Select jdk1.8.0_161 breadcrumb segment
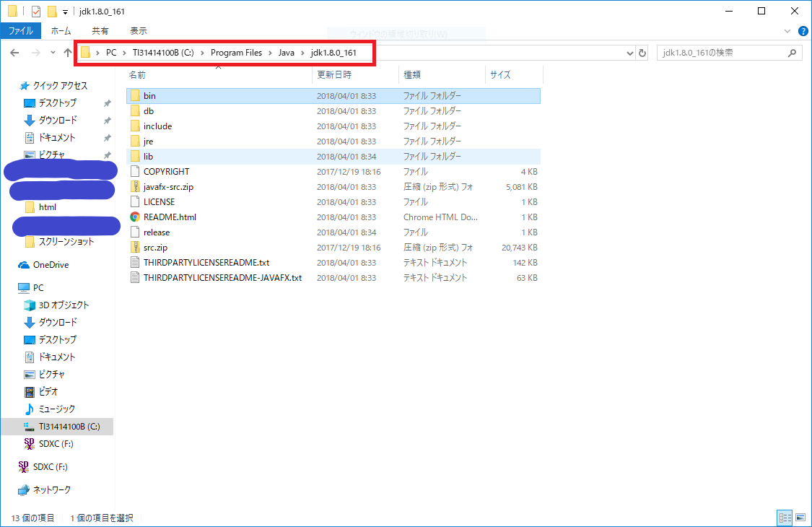The height and width of the screenshot is (527, 812). 333,53
